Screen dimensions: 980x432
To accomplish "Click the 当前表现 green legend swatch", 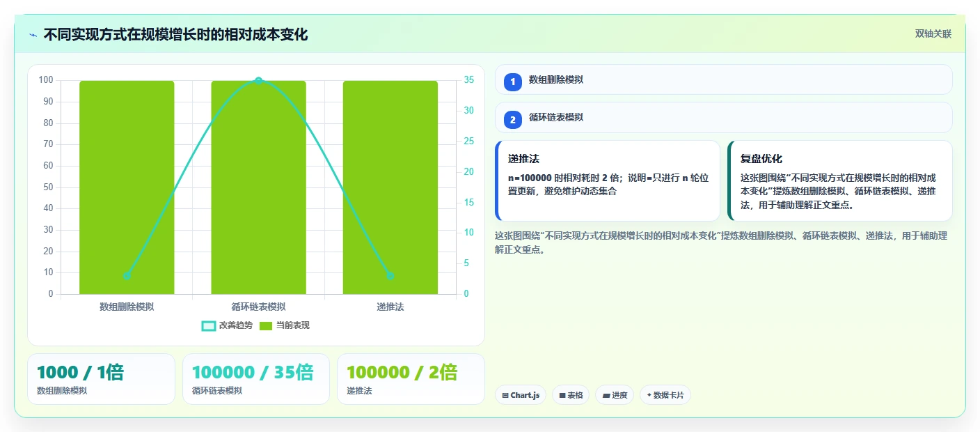I will 266,326.
